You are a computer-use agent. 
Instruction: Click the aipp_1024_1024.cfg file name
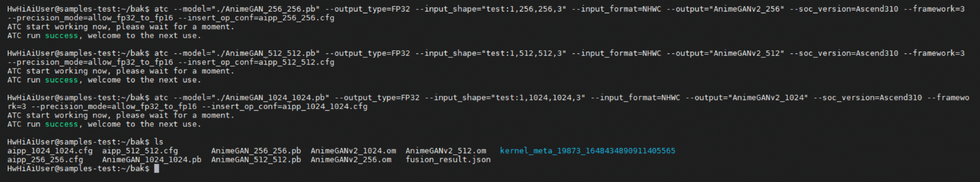(x=50, y=151)
